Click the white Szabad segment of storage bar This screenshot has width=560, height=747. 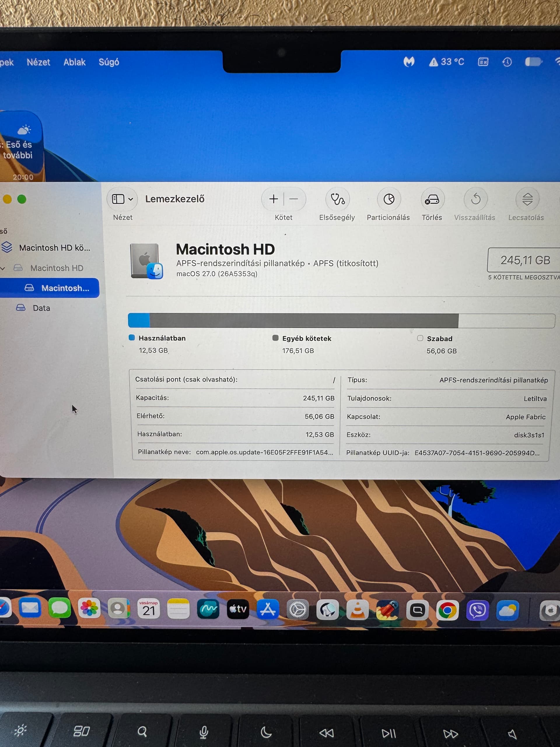[x=507, y=321]
